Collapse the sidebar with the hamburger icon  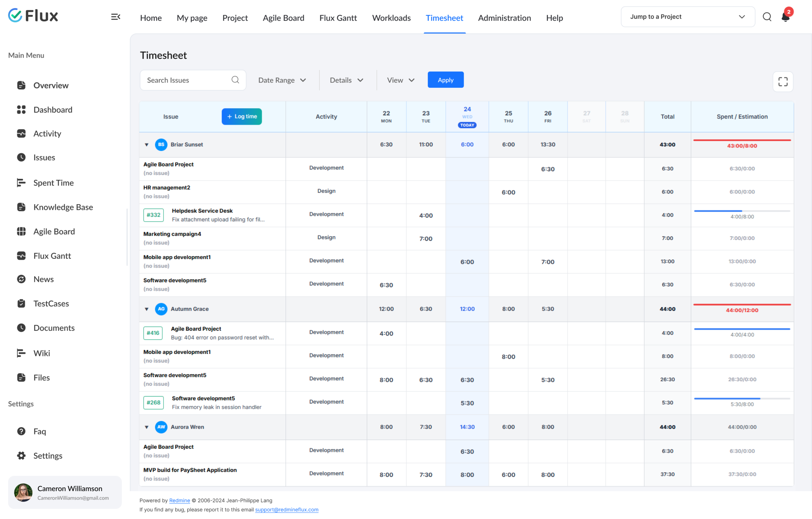pos(116,17)
